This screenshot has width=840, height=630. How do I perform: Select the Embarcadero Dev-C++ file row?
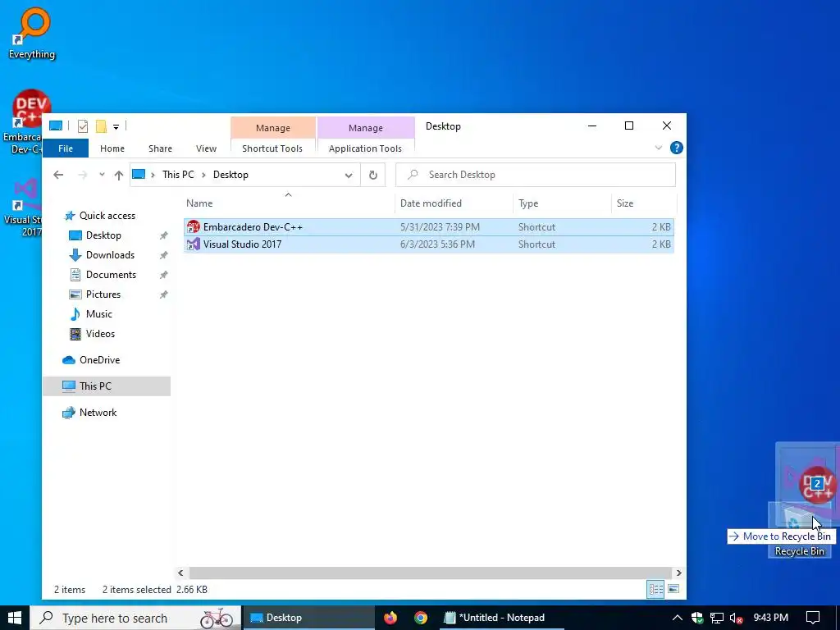tap(428, 227)
